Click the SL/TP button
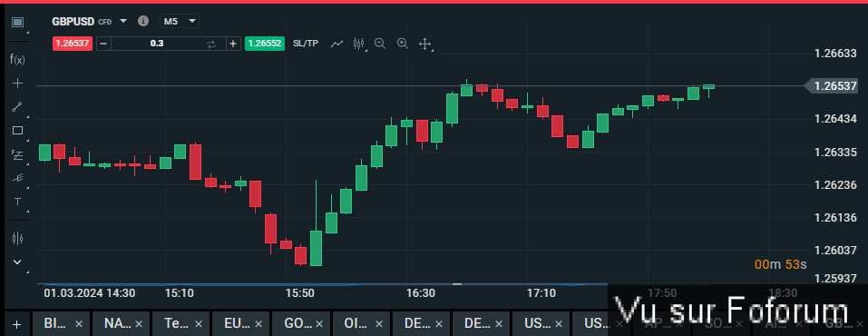This screenshot has height=336, width=868. click(306, 44)
